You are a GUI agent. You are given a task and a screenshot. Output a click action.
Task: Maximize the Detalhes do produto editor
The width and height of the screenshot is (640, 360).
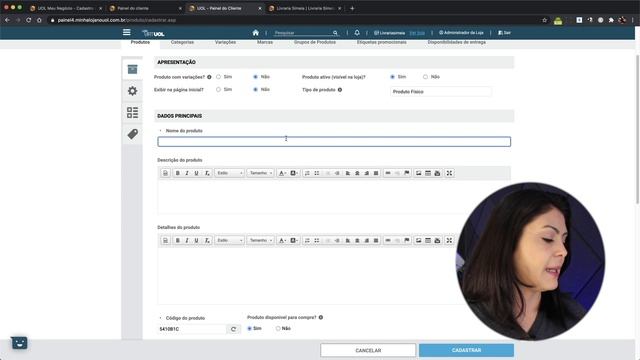pyautogui.click(x=449, y=240)
